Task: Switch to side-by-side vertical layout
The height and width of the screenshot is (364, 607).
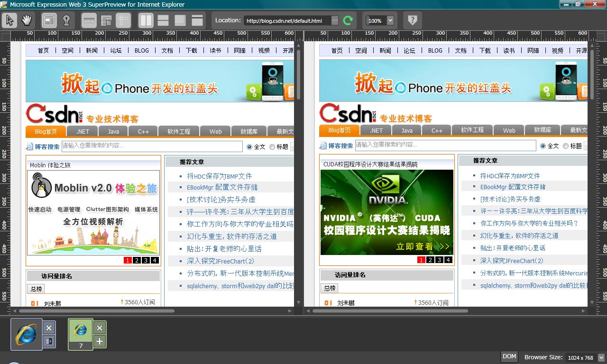Action: 146,20
